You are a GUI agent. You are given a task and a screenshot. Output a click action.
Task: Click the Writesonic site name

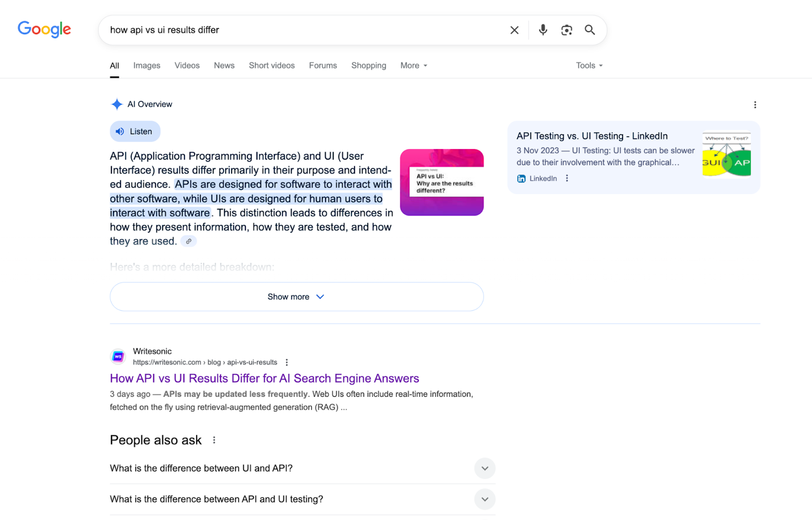[x=152, y=351]
